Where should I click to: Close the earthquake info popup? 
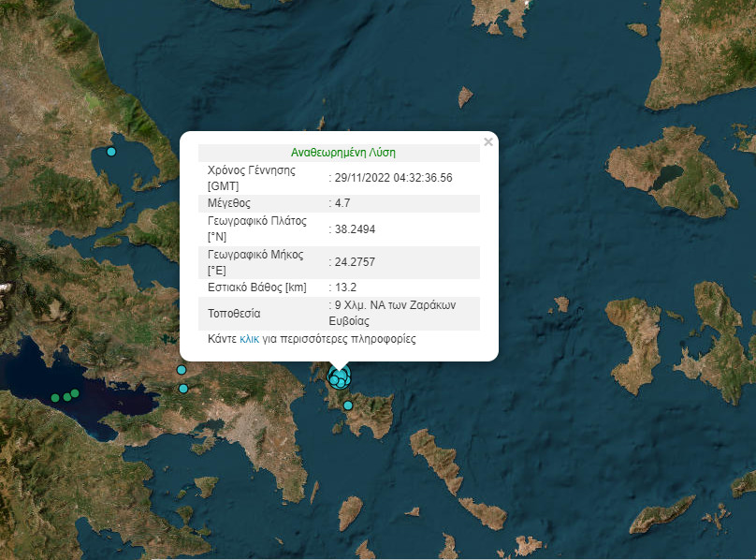click(487, 142)
